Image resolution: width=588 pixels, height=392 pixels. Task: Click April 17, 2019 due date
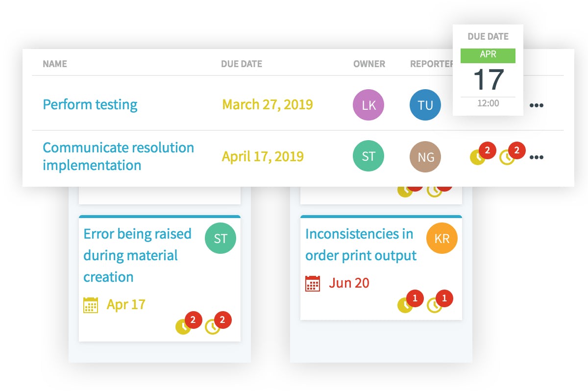(x=263, y=157)
